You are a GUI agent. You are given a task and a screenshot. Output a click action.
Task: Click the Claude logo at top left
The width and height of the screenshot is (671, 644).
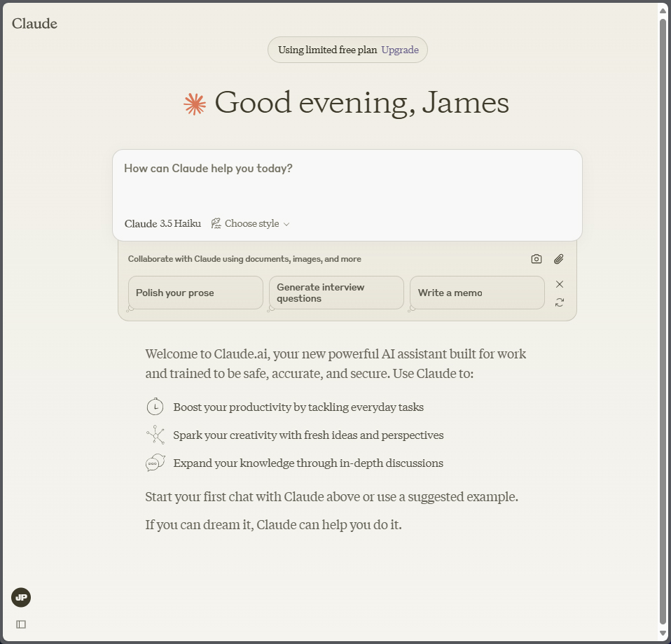tap(34, 24)
